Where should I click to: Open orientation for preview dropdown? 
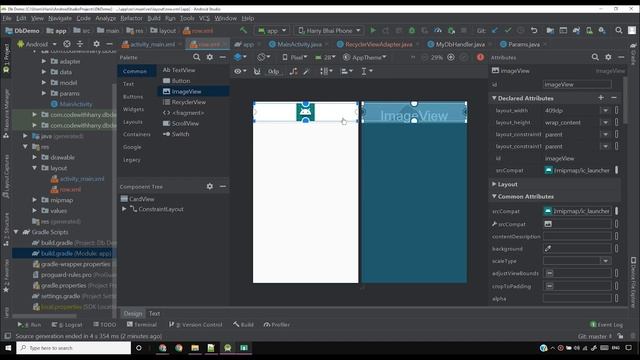tap(264, 57)
